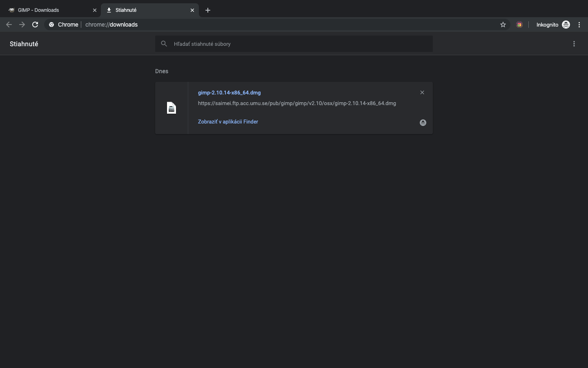Image resolution: width=588 pixels, height=368 pixels.
Task: Open the downloads page more-actions menu
Action: 574,44
